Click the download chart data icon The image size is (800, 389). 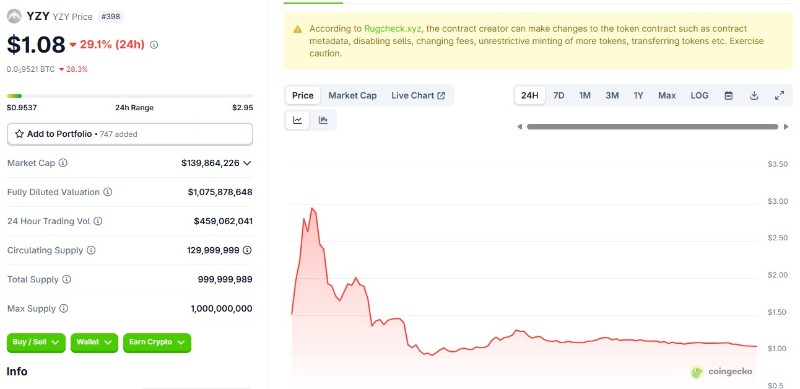(754, 95)
